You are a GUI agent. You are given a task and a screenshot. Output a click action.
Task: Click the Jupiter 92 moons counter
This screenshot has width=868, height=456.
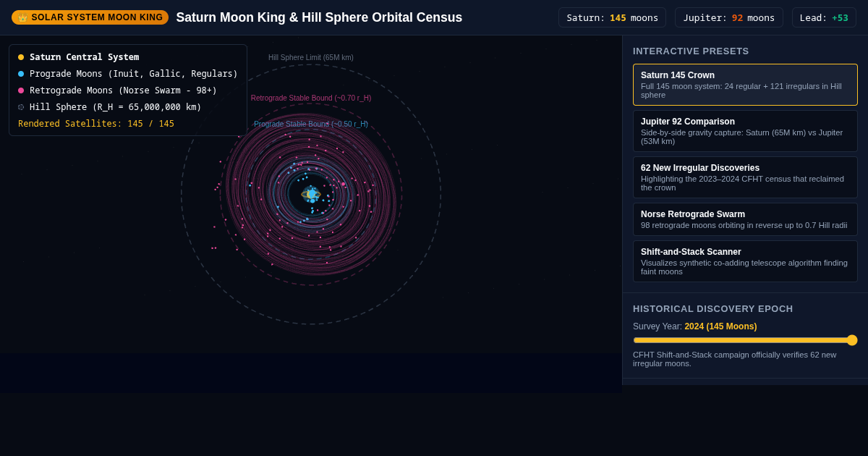pos(729,17)
